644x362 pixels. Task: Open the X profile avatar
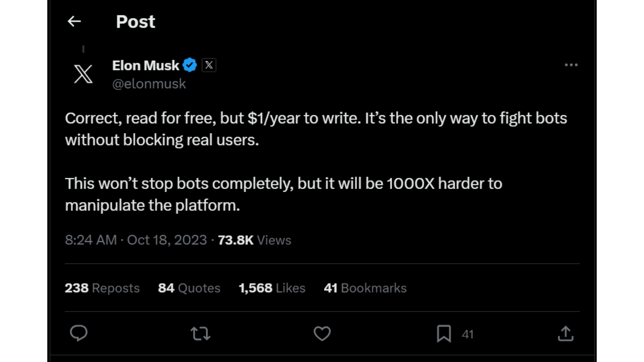[83, 74]
